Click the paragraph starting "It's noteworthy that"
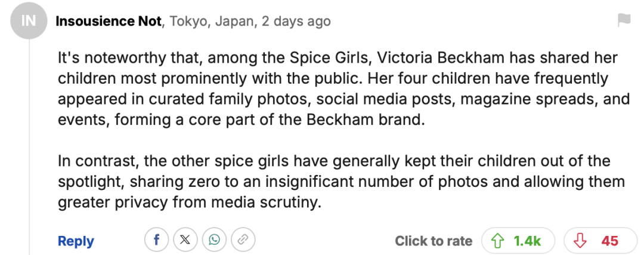The width and height of the screenshot is (644, 255). click(334, 88)
